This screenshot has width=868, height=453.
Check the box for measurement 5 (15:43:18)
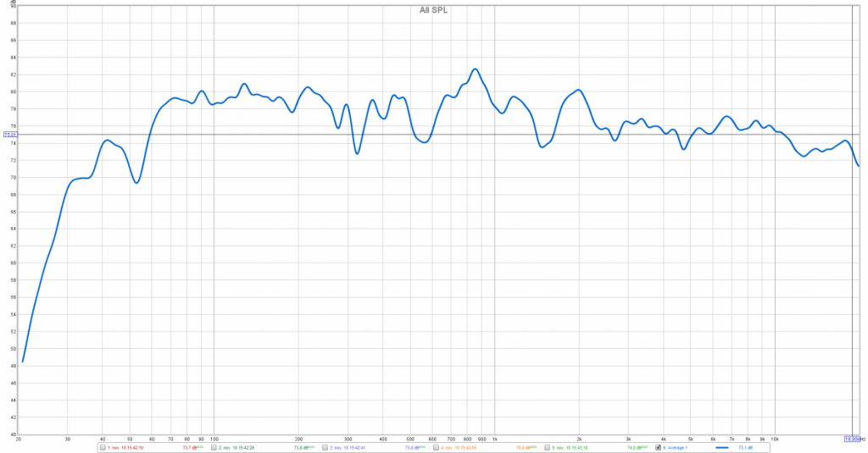pyautogui.click(x=547, y=447)
